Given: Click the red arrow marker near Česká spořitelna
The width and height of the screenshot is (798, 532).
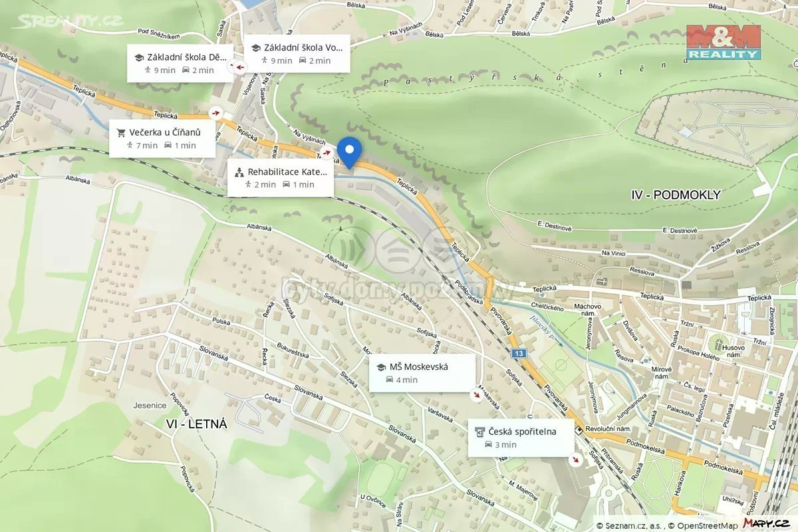Looking at the screenshot, I should click(577, 460).
